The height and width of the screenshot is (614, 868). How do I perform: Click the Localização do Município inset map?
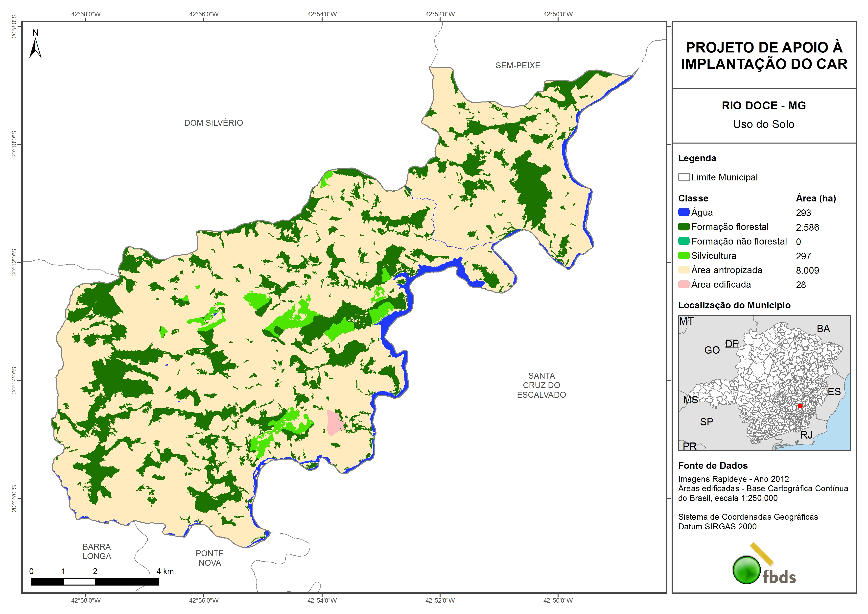764,383
